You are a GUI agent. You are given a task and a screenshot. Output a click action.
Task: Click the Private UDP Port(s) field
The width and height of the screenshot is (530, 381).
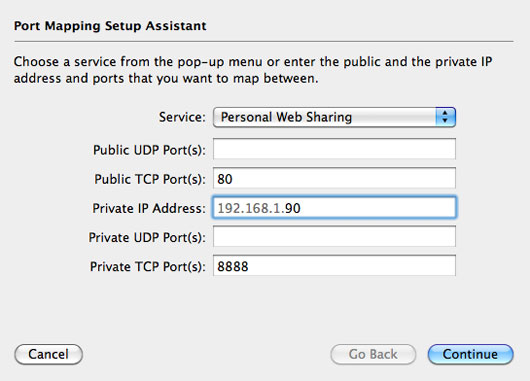click(334, 237)
